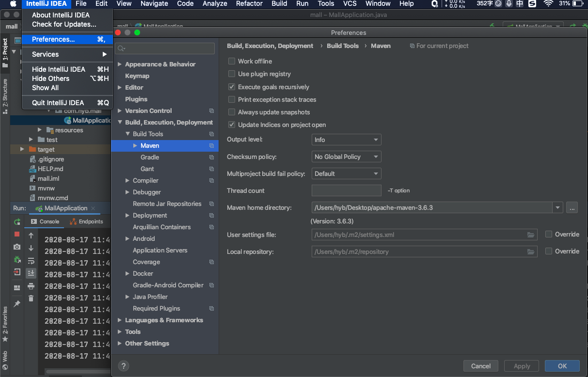The width and height of the screenshot is (588, 377).
Task: Click folder icon in User settings file field
Action: [531, 235]
